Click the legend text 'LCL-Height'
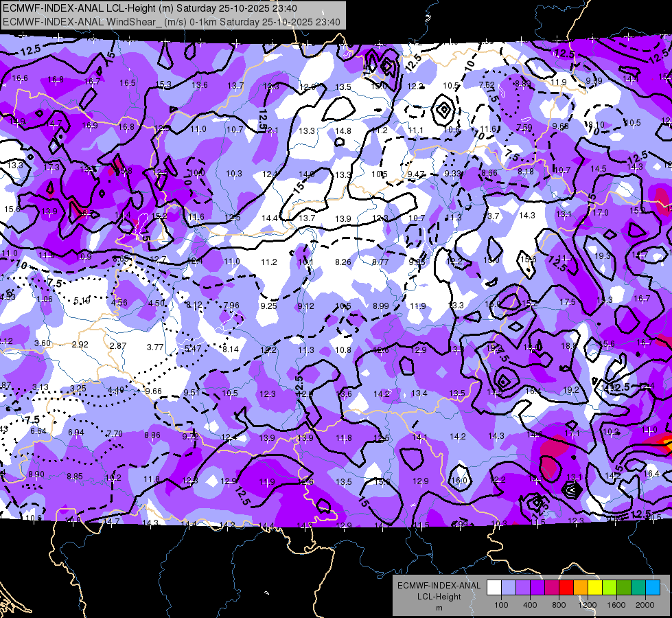Screen dimensions: 672x618 click(439, 597)
